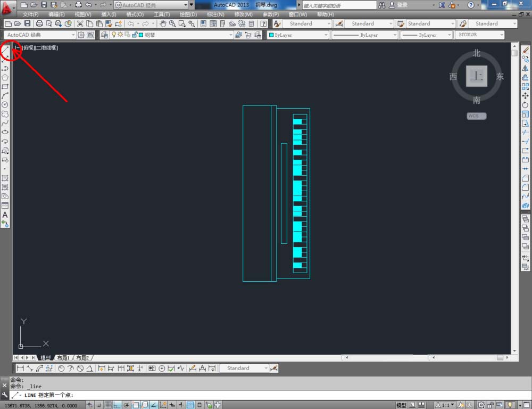Open the ByLayer lineweight dropdown
This screenshot has height=409, width=532.
point(427,35)
